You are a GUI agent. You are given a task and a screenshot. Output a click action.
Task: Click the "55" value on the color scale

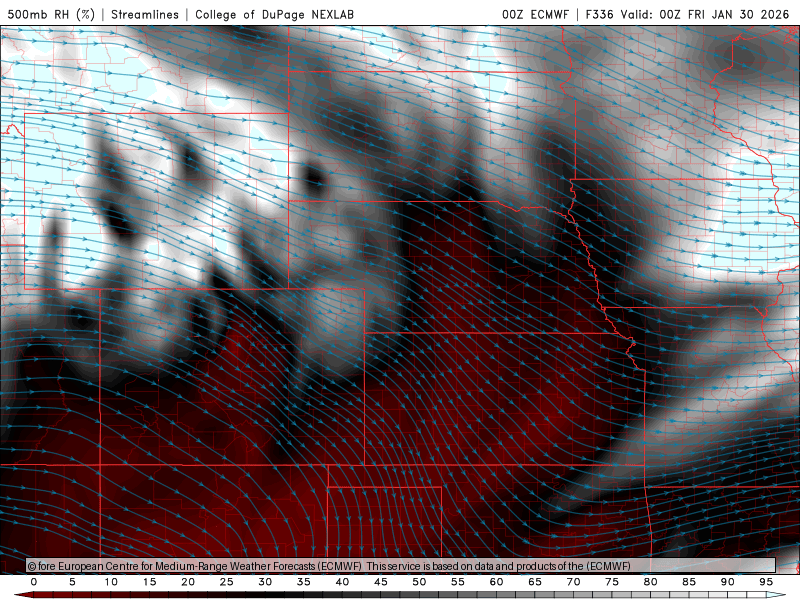tap(458, 582)
